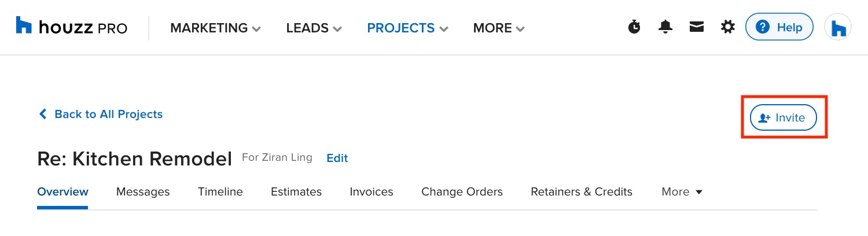Open the Invoices tab
Screen dimensions: 868x236
click(x=372, y=191)
